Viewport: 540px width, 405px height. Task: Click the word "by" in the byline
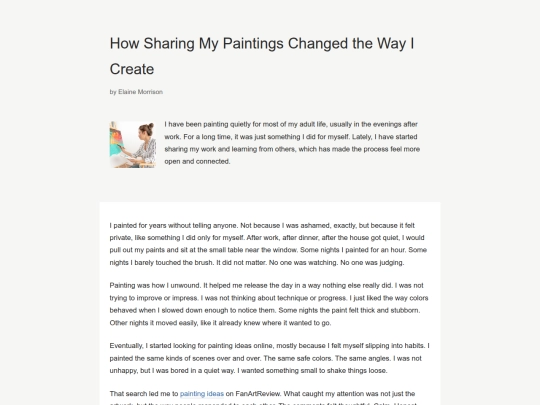[x=113, y=92]
